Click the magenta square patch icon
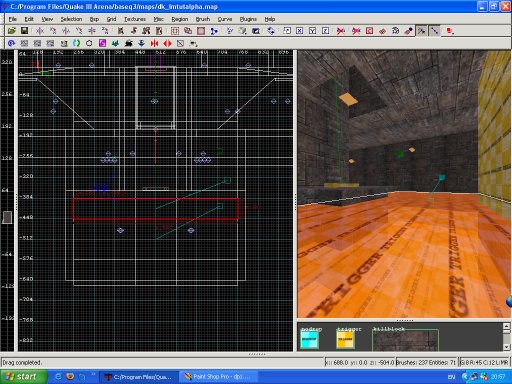Viewport: 512px width, 384px height. 102,43
